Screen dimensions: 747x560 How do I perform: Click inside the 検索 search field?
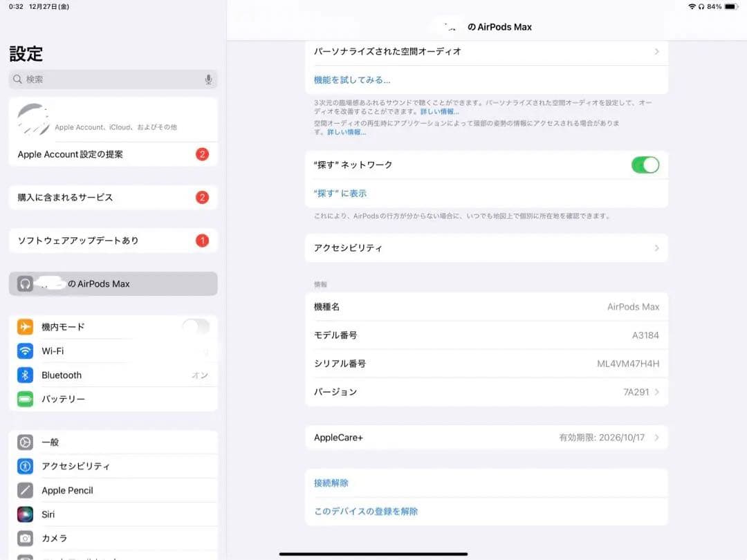104,79
